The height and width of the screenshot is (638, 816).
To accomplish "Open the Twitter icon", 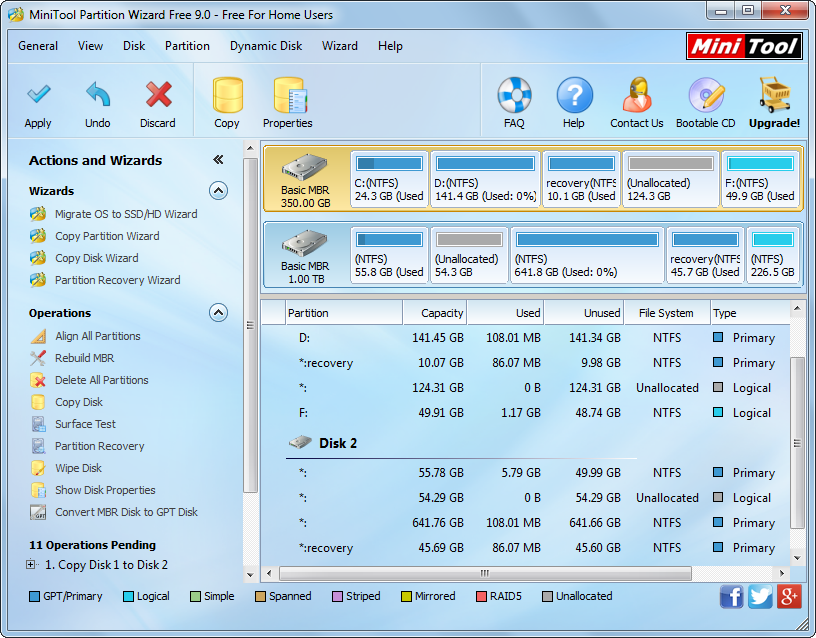I will point(760,596).
